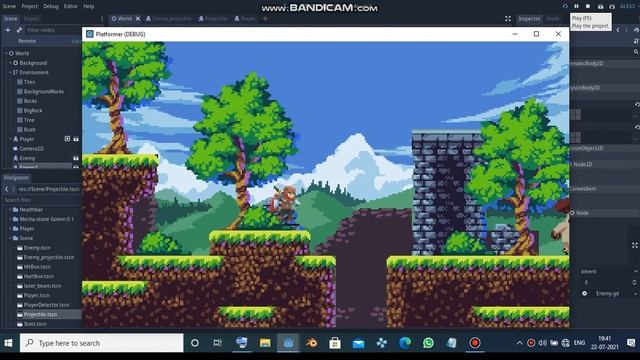Select the BigRock node
The height and width of the screenshot is (360, 640).
click(x=33, y=111)
